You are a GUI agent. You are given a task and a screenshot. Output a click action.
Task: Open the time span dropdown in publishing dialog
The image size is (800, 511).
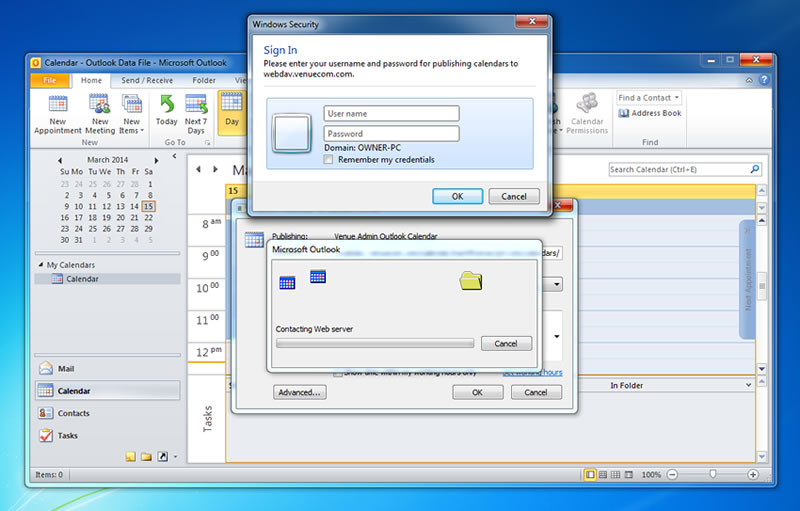(557, 284)
